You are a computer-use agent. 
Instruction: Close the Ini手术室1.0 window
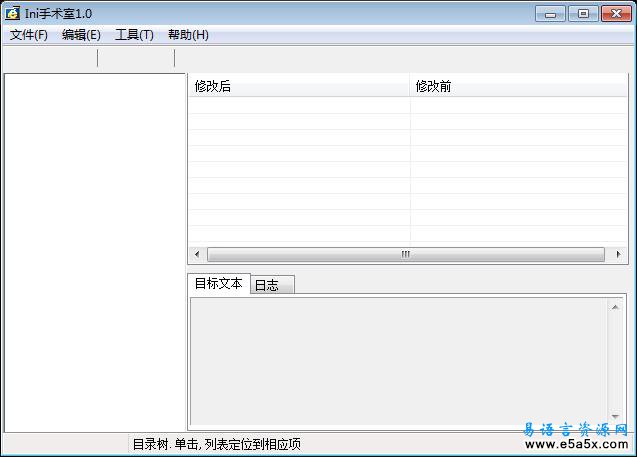(x=616, y=14)
